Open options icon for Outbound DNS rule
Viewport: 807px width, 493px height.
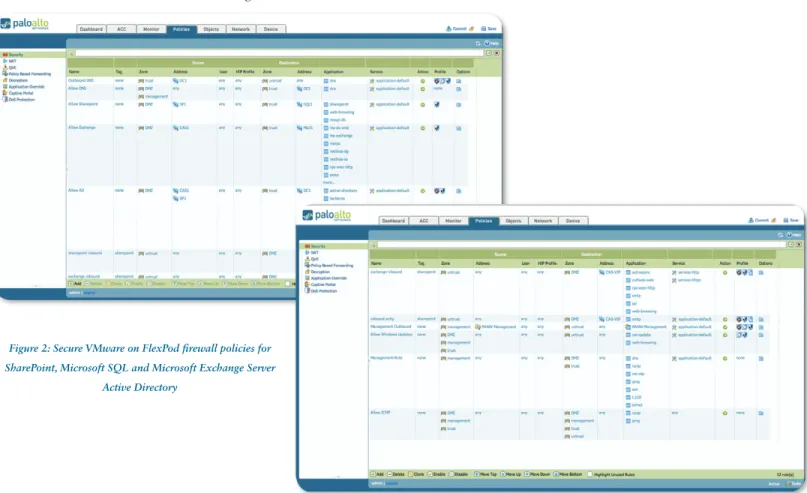coord(459,81)
